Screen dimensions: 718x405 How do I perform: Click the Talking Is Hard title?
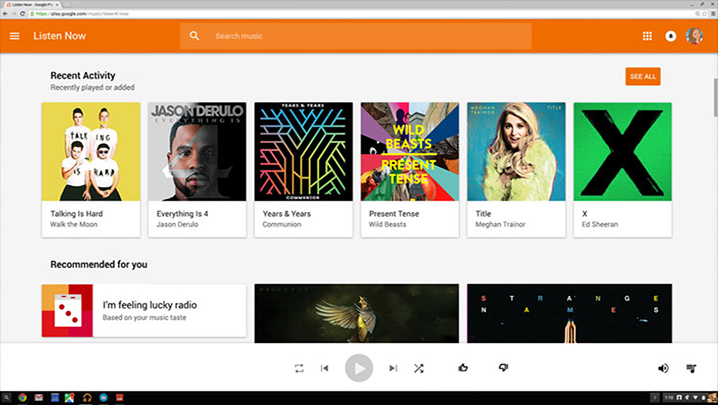pyautogui.click(x=76, y=213)
